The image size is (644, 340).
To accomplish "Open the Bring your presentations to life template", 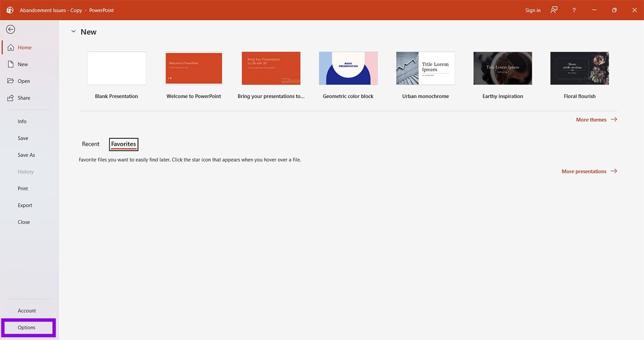I will click(x=271, y=68).
